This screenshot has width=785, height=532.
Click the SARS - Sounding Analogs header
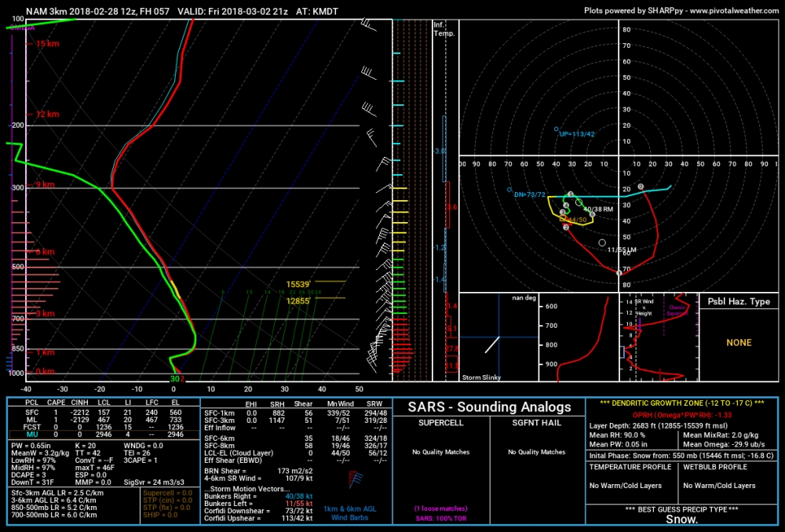489,407
